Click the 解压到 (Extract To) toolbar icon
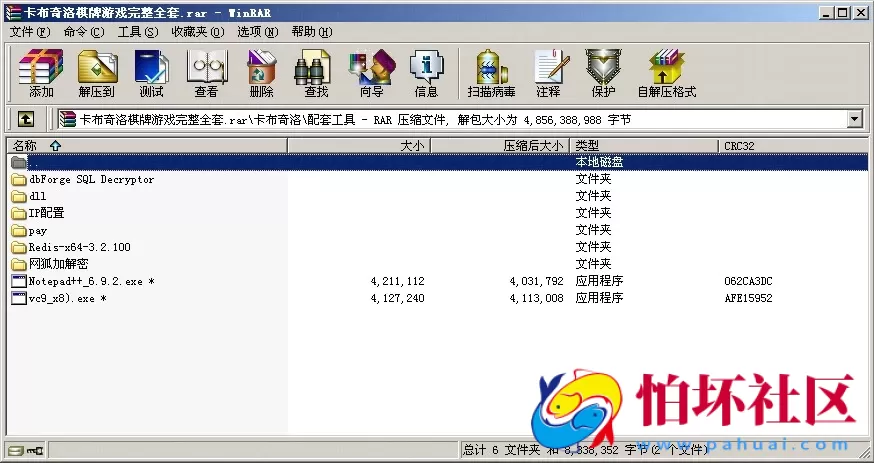The image size is (874, 463). pos(97,67)
